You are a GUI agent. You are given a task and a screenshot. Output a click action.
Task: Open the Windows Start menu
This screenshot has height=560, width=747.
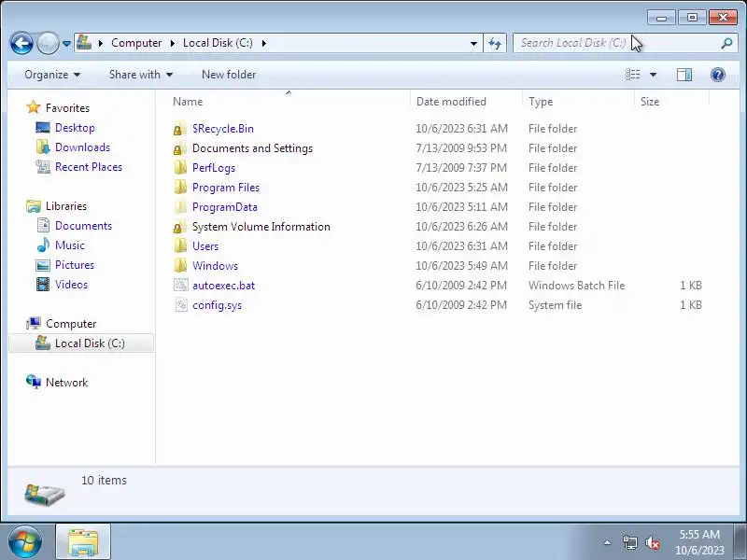(25, 542)
